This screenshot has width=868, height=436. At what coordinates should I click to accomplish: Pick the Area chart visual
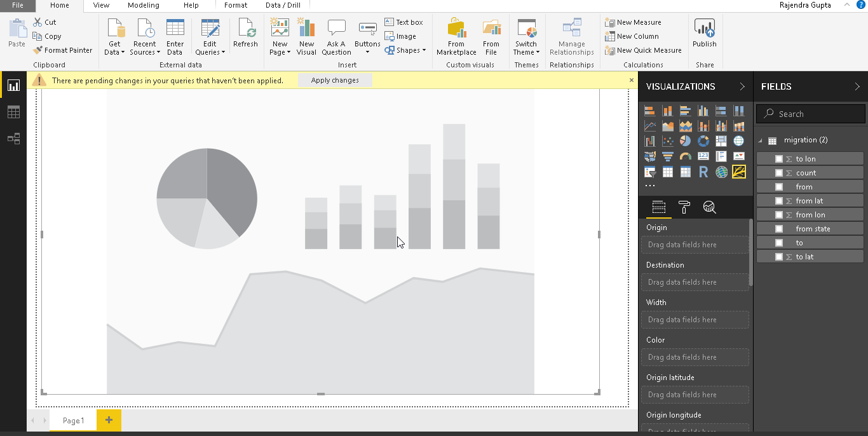click(668, 126)
